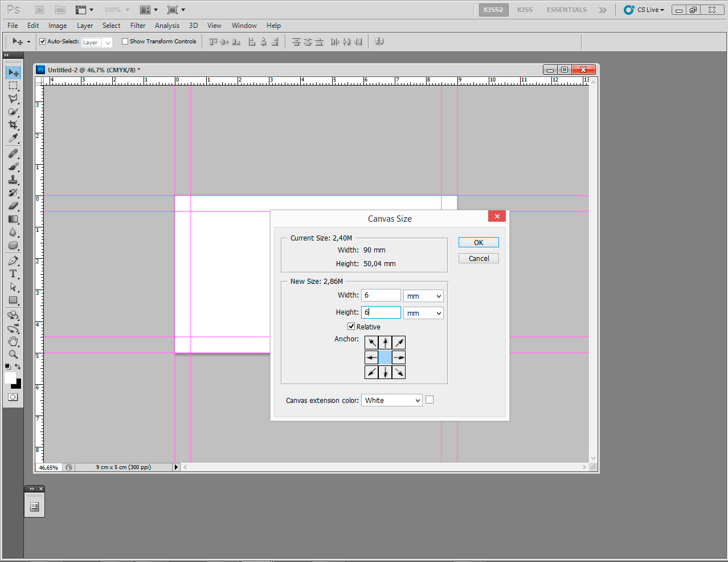Image resolution: width=728 pixels, height=562 pixels.
Task: Open the Analysis menu
Action: click(167, 26)
